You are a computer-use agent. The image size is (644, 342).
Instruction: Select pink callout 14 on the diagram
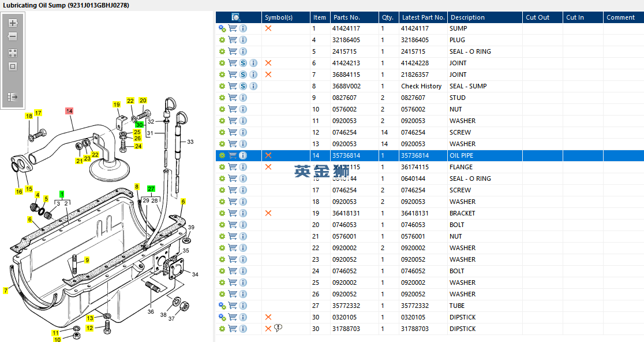[x=69, y=111]
